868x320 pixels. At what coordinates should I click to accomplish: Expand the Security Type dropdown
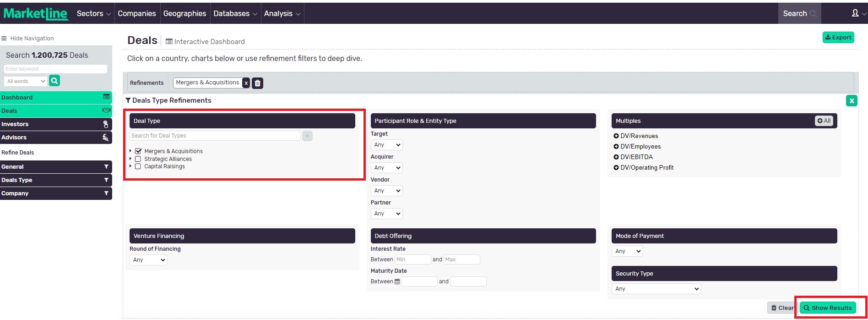(656, 289)
